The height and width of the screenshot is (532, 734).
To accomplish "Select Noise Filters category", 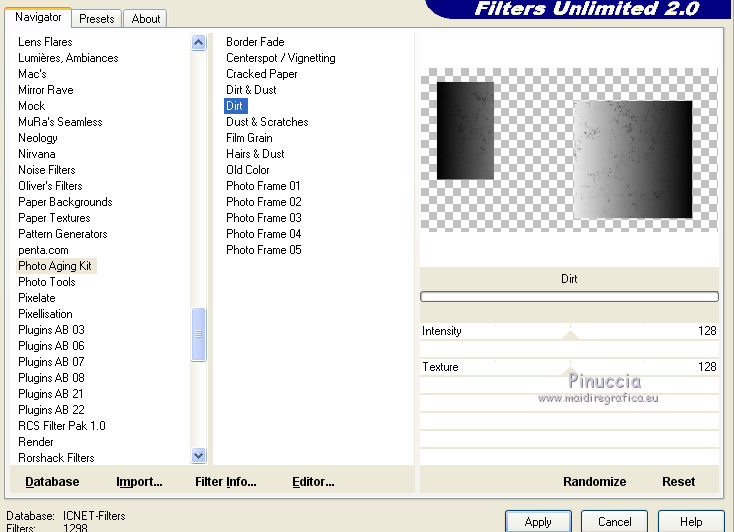I will pos(47,170).
